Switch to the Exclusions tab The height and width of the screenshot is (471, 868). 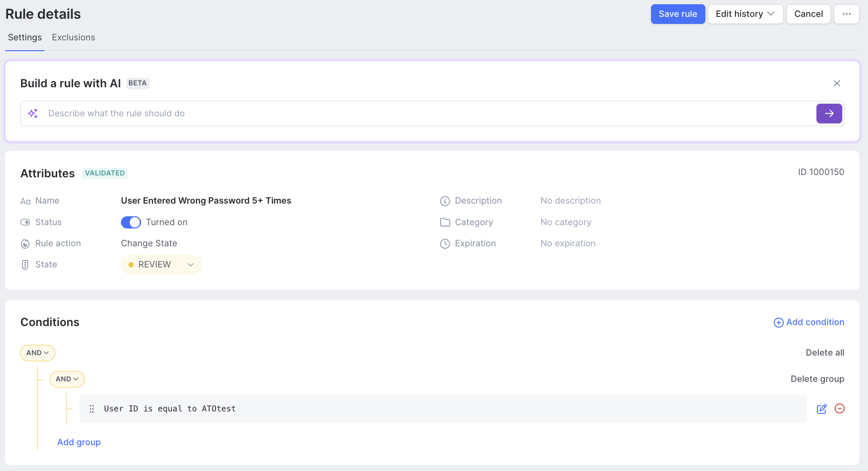click(73, 37)
